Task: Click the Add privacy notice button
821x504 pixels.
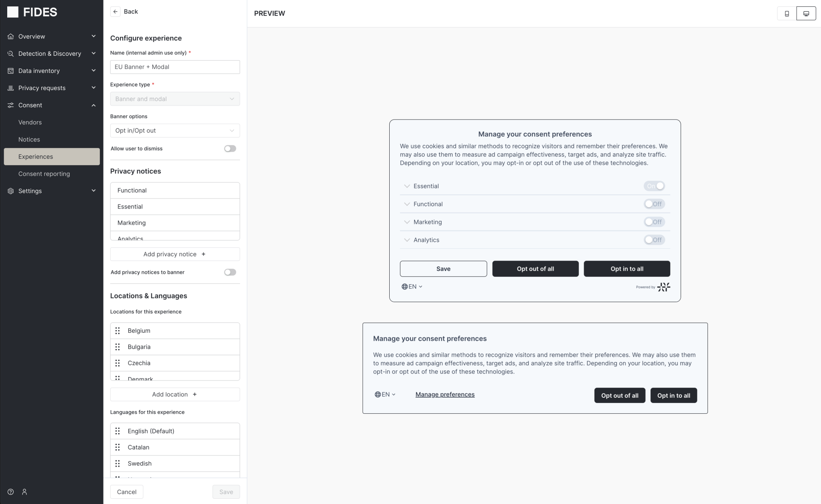Action: pyautogui.click(x=175, y=254)
